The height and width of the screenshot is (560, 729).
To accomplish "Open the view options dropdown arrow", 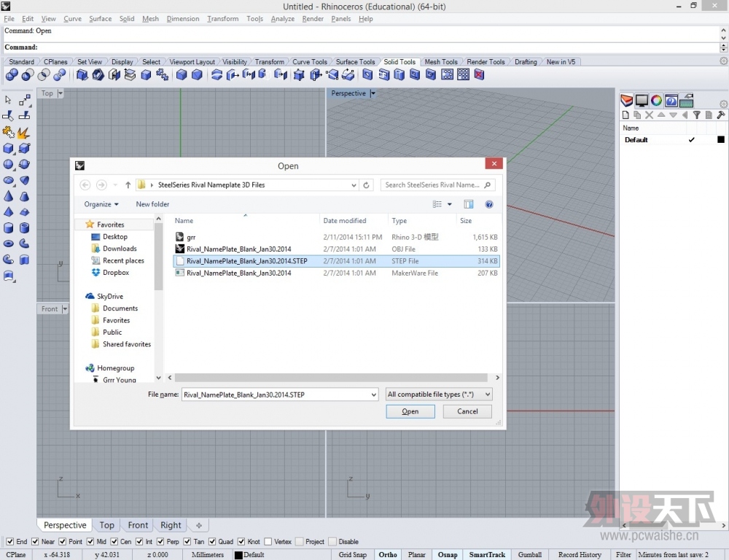I will pos(450,204).
